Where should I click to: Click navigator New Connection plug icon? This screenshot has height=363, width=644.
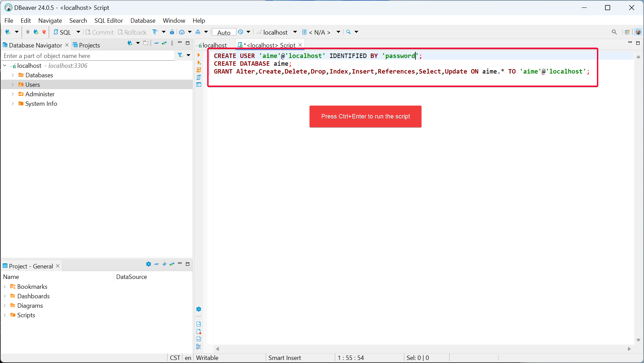pos(130,43)
